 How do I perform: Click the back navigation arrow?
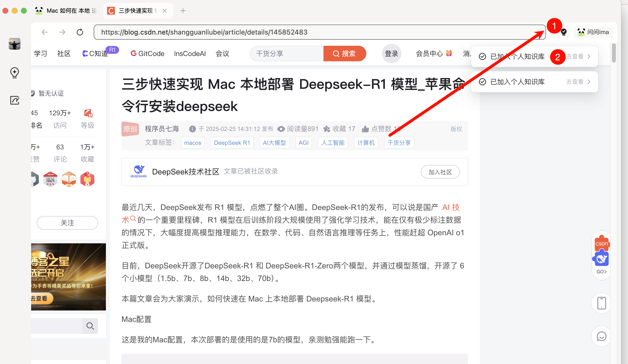(x=45, y=32)
